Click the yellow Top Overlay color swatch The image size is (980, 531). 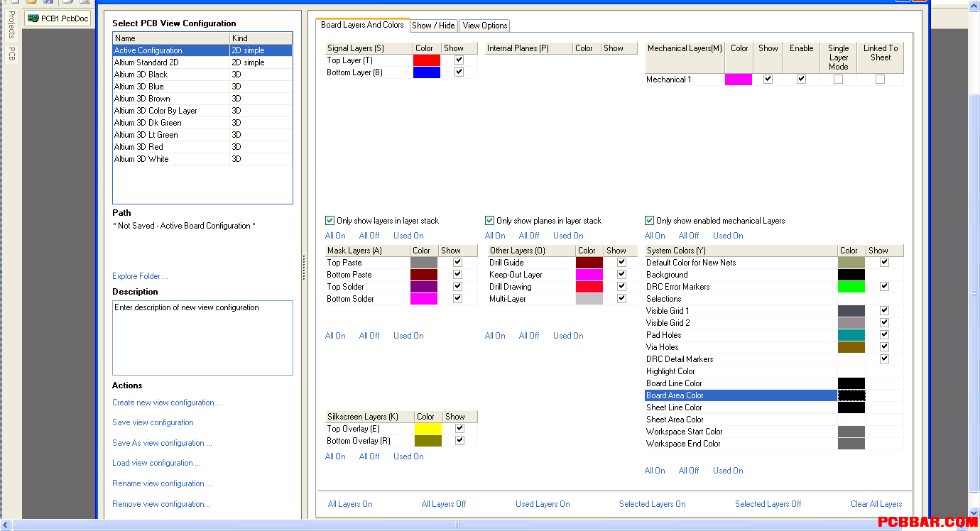pos(428,429)
